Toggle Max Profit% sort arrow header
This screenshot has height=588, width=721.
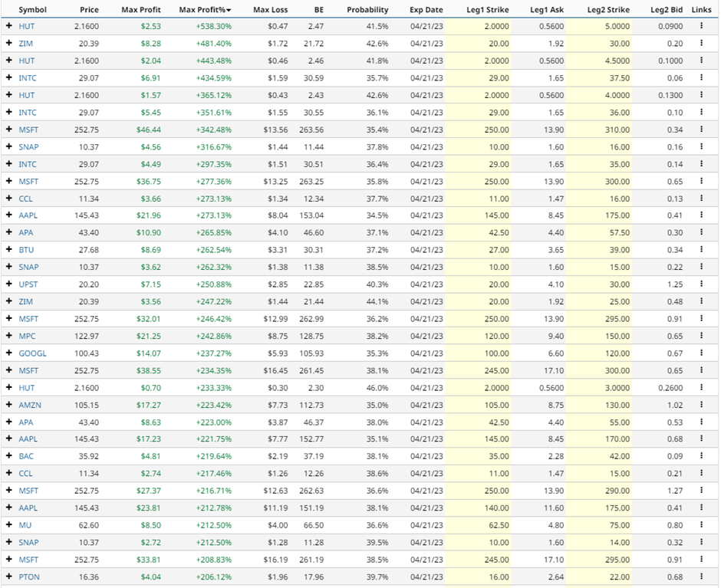tap(205, 10)
